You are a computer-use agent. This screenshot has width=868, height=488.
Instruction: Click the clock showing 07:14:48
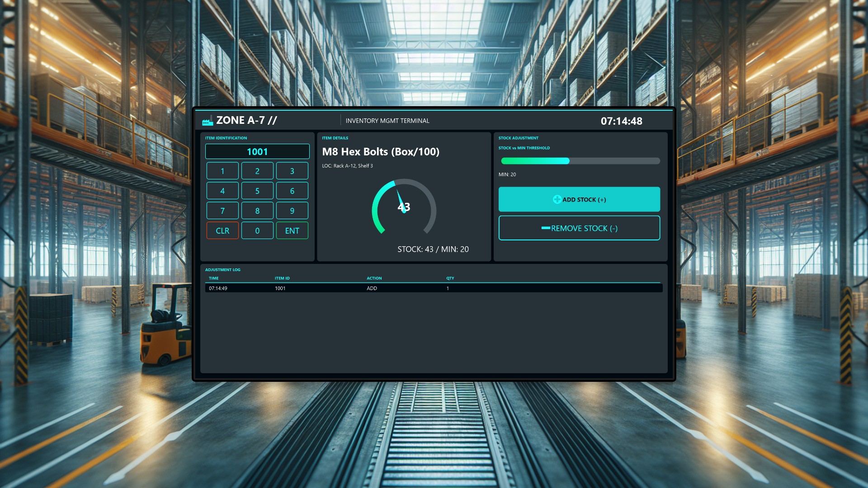622,121
